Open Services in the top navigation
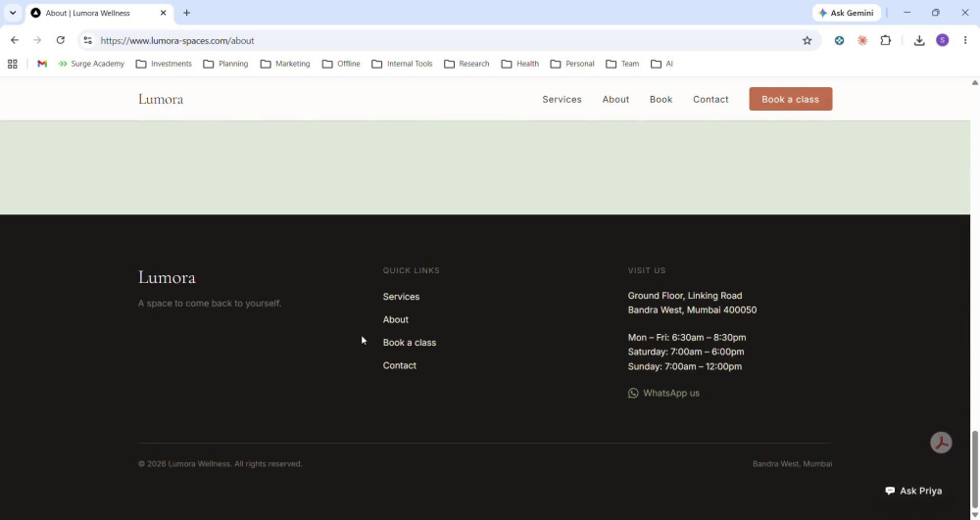980x520 pixels. [x=562, y=99]
